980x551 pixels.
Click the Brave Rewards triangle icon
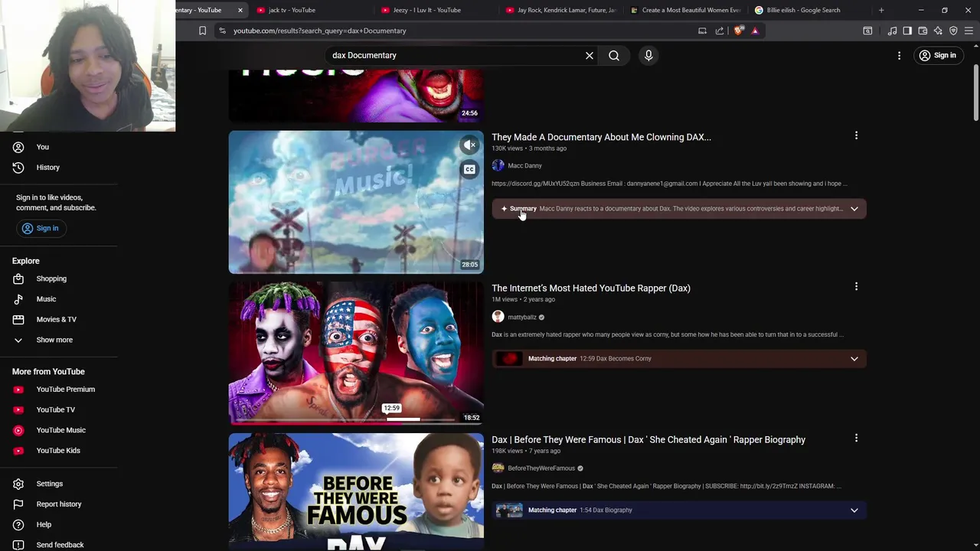pos(755,31)
